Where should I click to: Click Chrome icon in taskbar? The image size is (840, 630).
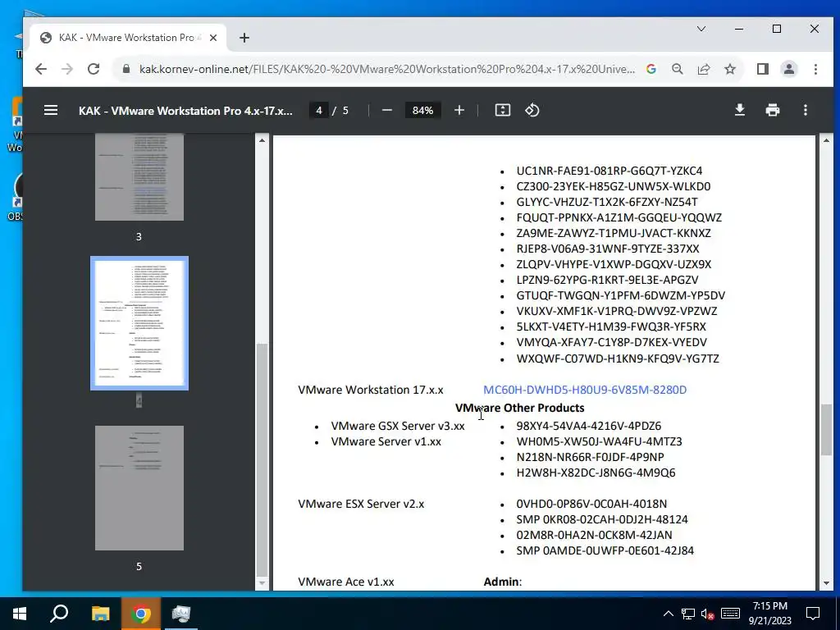(x=141, y=614)
